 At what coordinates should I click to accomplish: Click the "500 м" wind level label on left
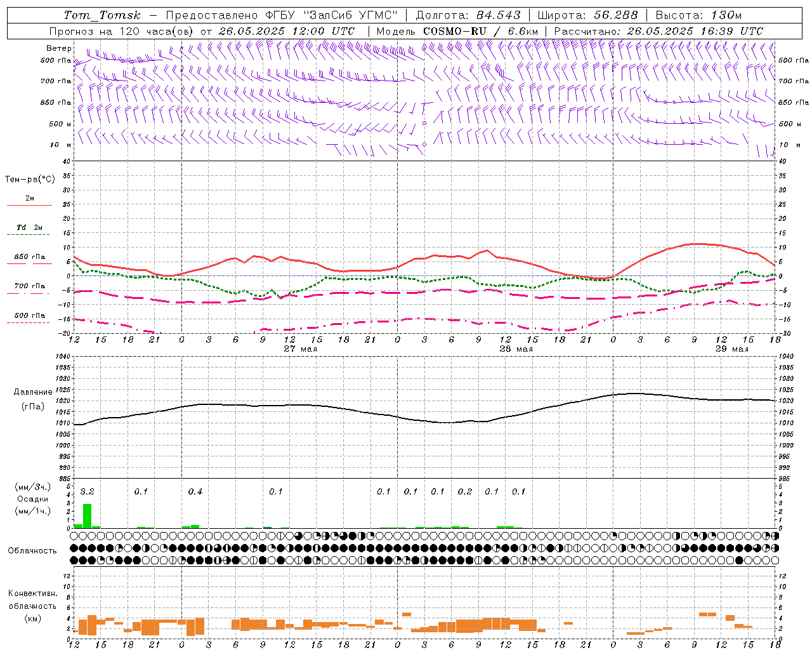click(x=60, y=124)
